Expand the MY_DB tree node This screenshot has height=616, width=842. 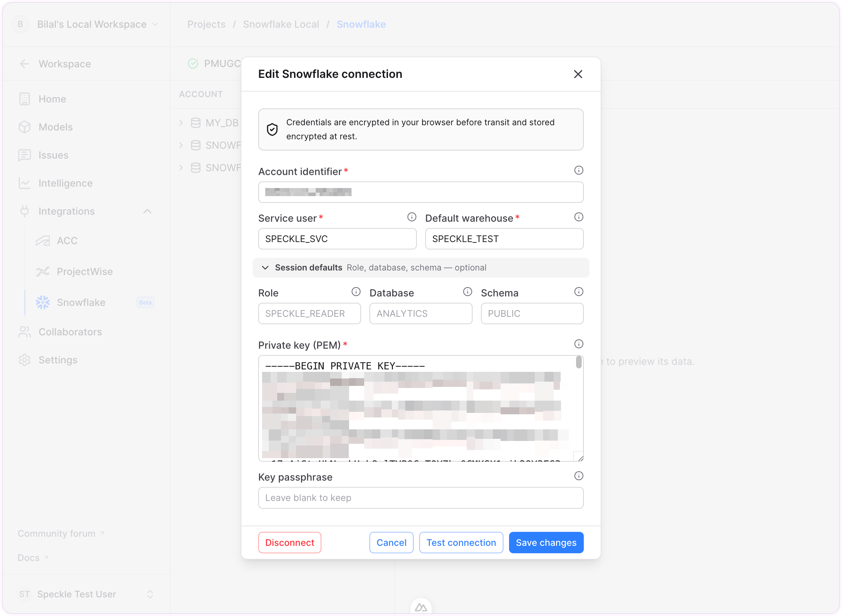coord(181,123)
